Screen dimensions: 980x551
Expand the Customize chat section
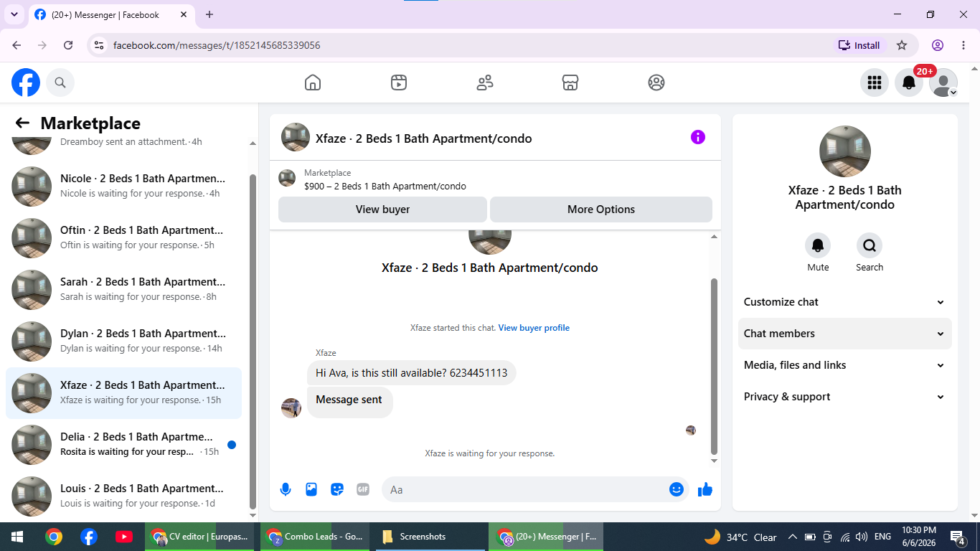pyautogui.click(x=845, y=302)
